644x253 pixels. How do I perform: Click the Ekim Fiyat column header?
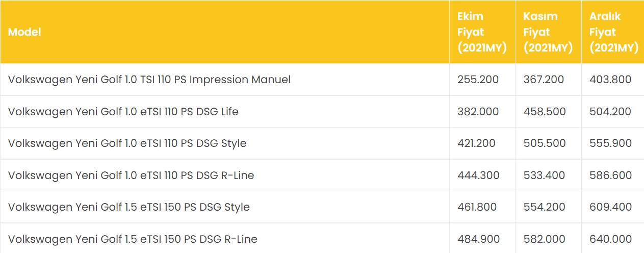[481, 32]
